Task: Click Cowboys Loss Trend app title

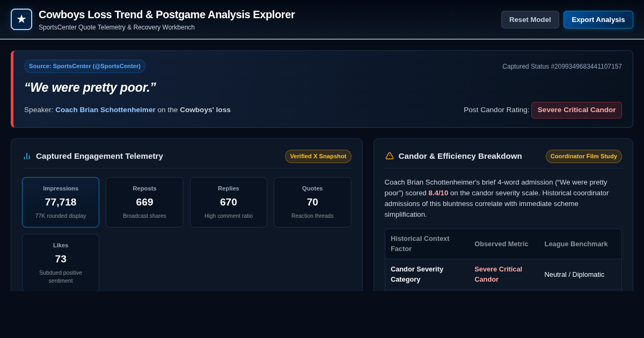Action: [167, 15]
